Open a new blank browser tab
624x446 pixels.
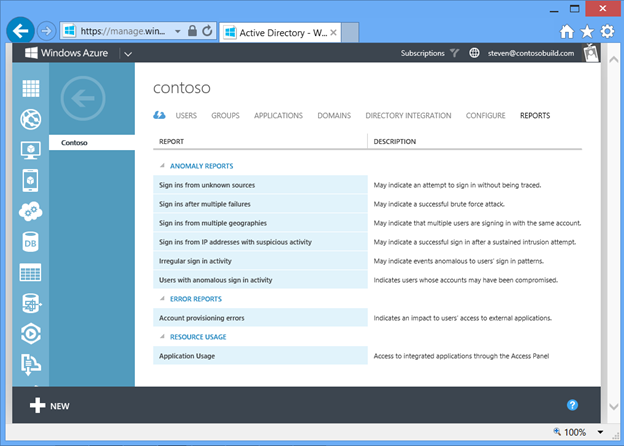[350, 33]
